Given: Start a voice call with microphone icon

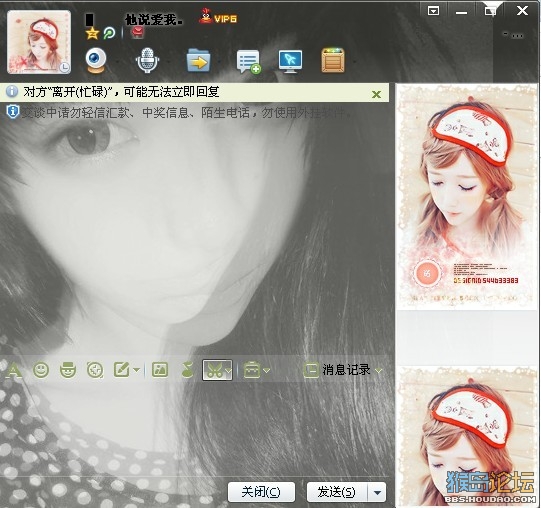Looking at the screenshot, I should pos(147,60).
